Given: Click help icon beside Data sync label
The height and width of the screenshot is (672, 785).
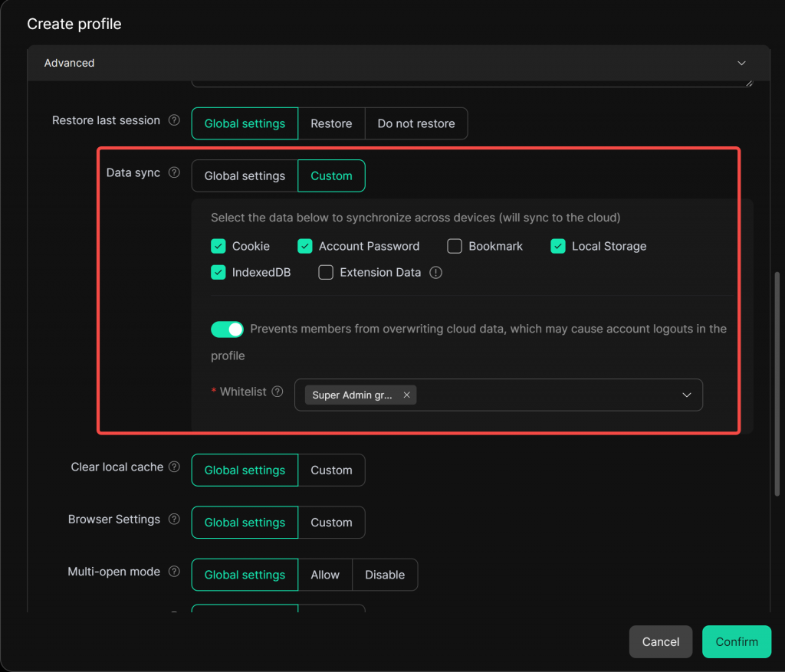Looking at the screenshot, I should 174,173.
